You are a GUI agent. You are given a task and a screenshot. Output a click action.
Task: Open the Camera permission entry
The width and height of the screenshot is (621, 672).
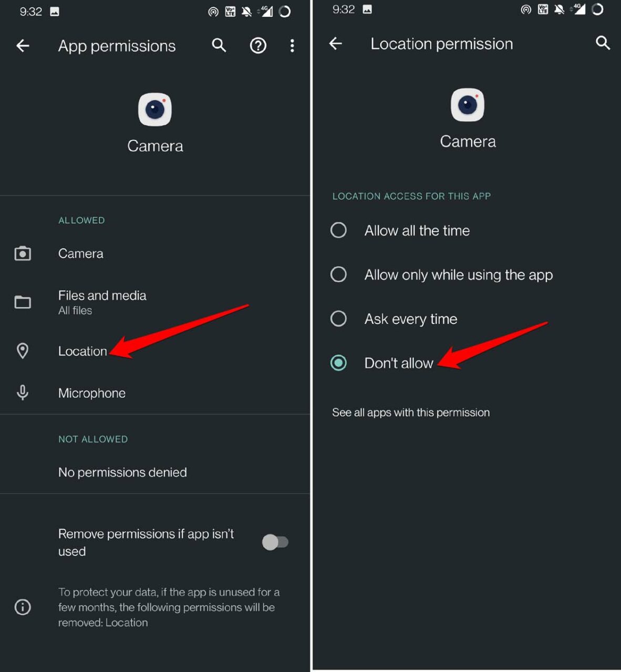coord(155,254)
